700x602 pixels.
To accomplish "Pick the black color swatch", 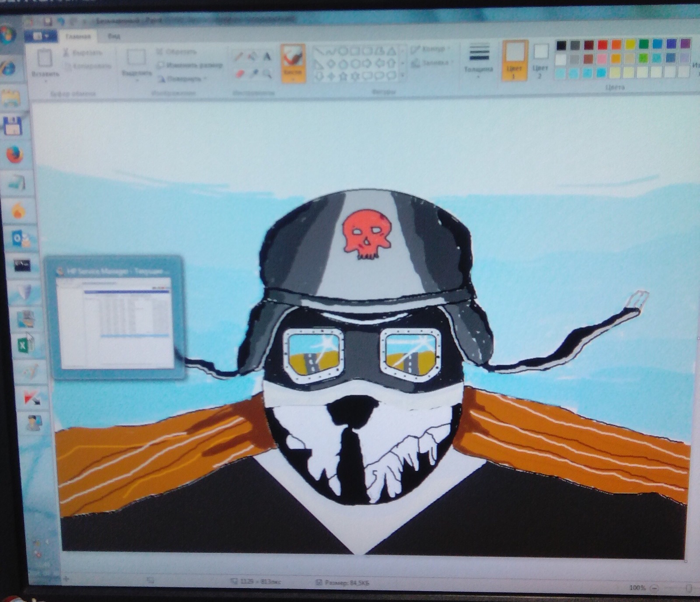I will (x=561, y=45).
